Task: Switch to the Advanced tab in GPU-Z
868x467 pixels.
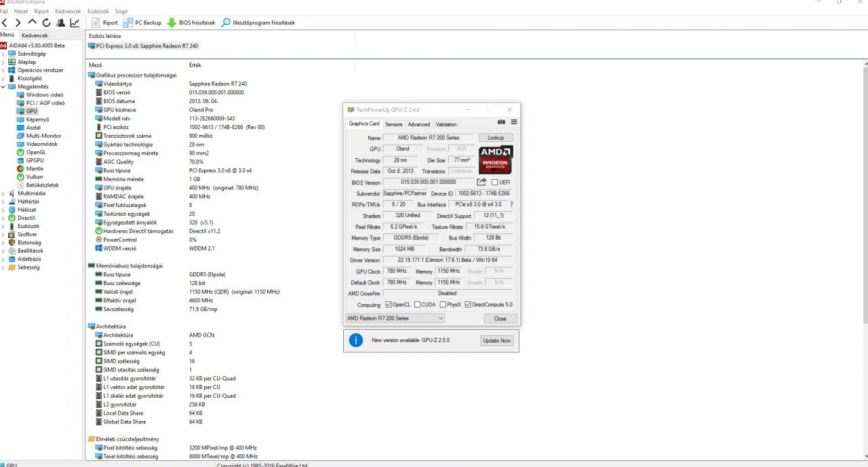Action: 418,124
